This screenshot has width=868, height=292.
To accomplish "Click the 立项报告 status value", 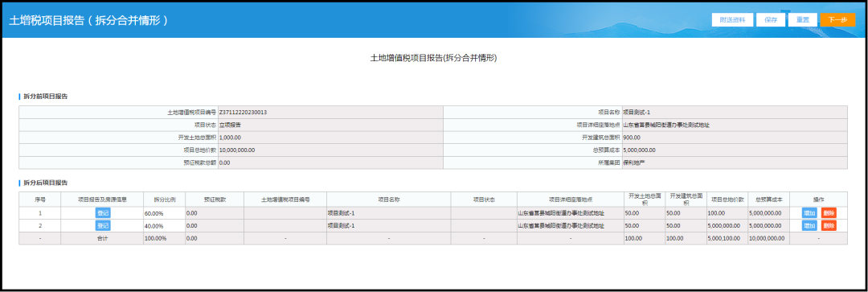I will (x=231, y=125).
